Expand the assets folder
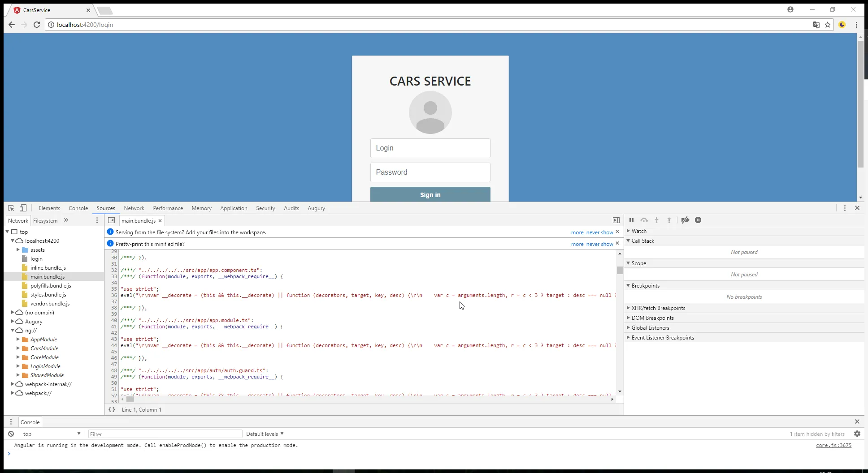The height and width of the screenshot is (473, 868). pos(18,249)
